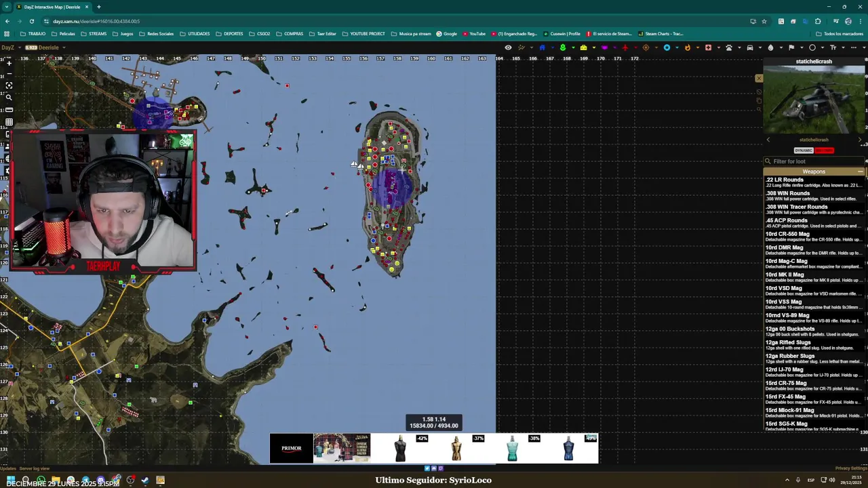Select .45 ACP Rounds loot entry
This screenshot has height=488, width=868.
click(x=814, y=223)
